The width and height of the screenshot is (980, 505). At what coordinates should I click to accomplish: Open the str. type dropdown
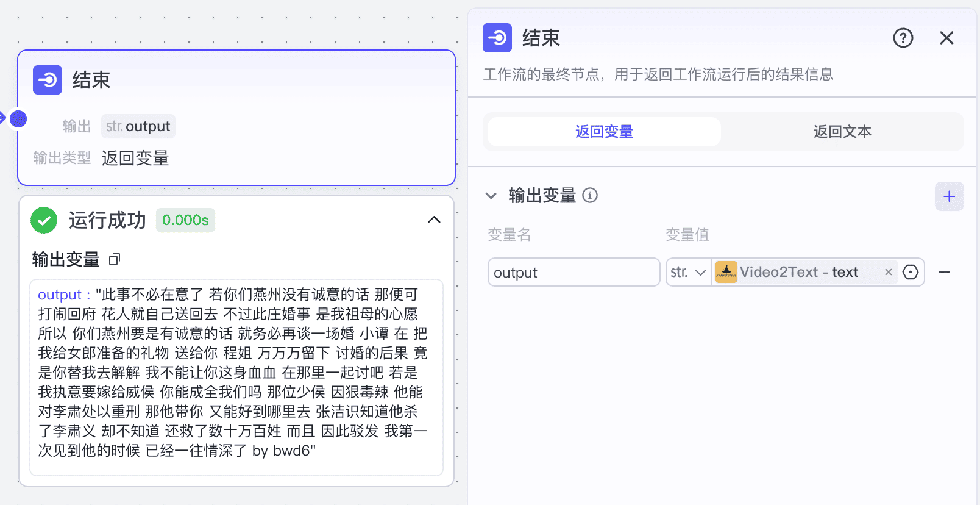coord(688,272)
